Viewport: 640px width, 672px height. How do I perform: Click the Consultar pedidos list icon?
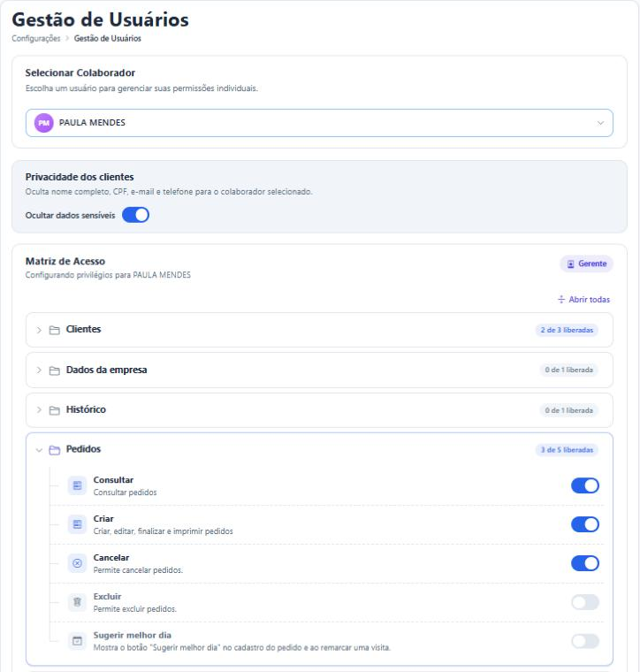point(77,485)
